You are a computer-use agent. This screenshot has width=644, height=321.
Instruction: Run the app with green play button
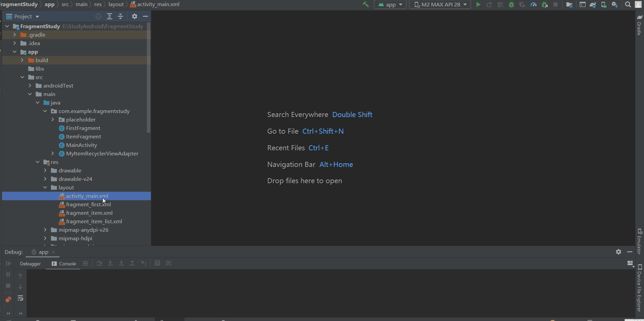point(478,4)
